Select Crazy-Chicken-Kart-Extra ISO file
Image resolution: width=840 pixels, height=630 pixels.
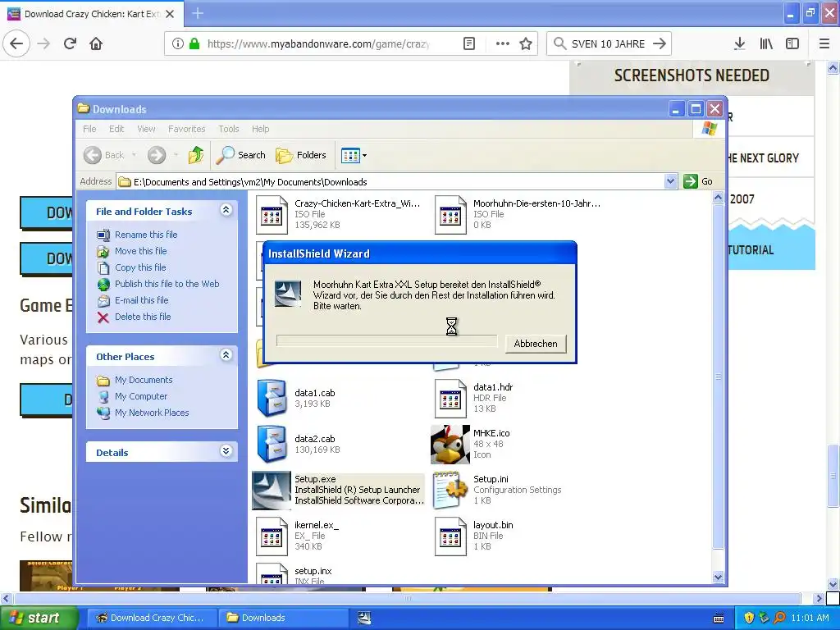pos(339,214)
